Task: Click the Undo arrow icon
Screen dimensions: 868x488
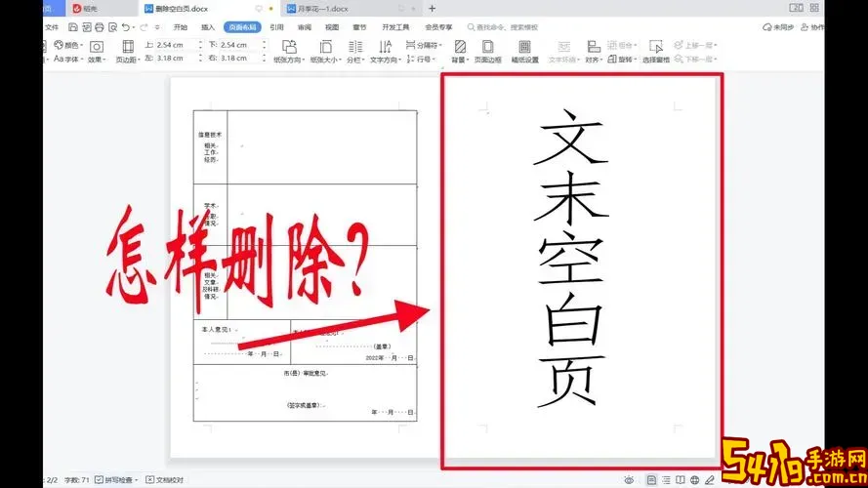Action: point(126,27)
